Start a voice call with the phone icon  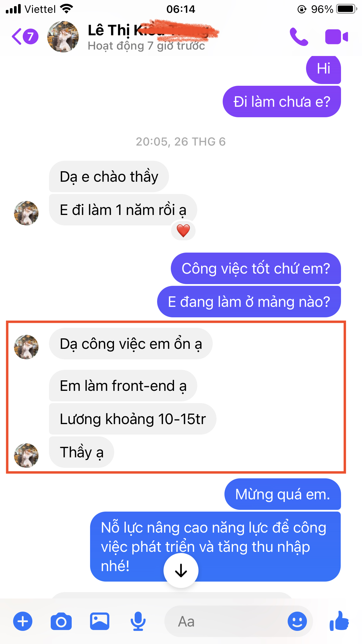click(299, 37)
